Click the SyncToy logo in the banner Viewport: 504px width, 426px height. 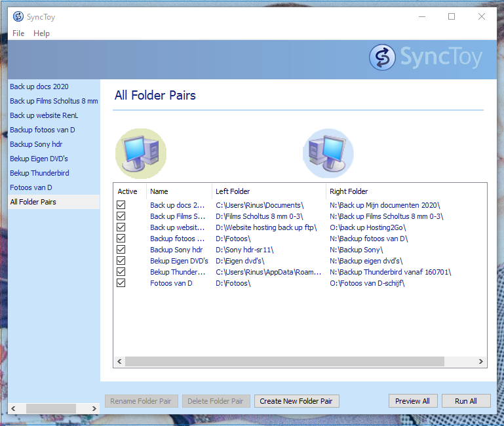click(x=425, y=57)
